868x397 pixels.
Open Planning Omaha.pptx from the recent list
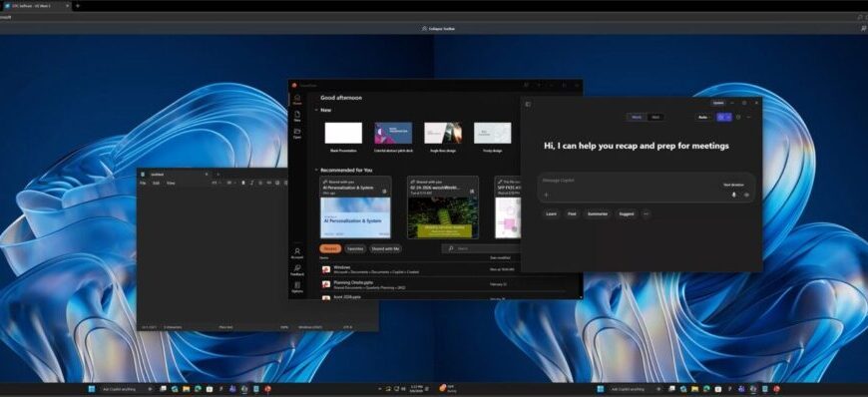(421, 284)
